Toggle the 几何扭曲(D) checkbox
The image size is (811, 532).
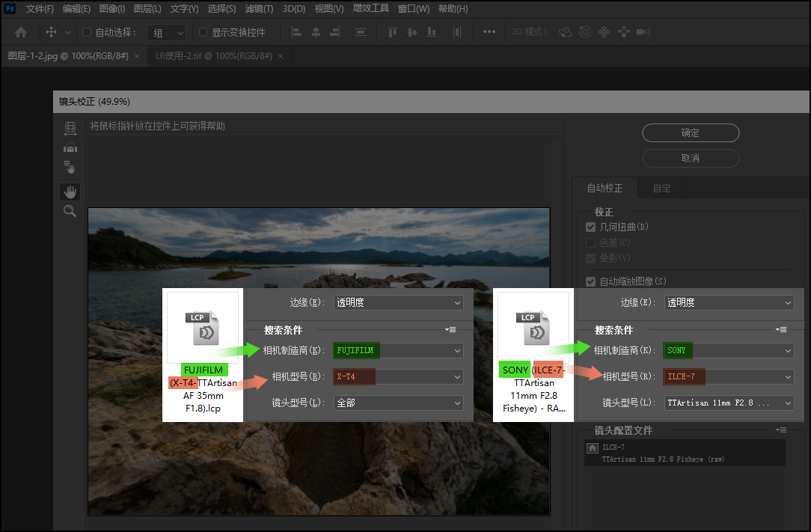pos(591,227)
